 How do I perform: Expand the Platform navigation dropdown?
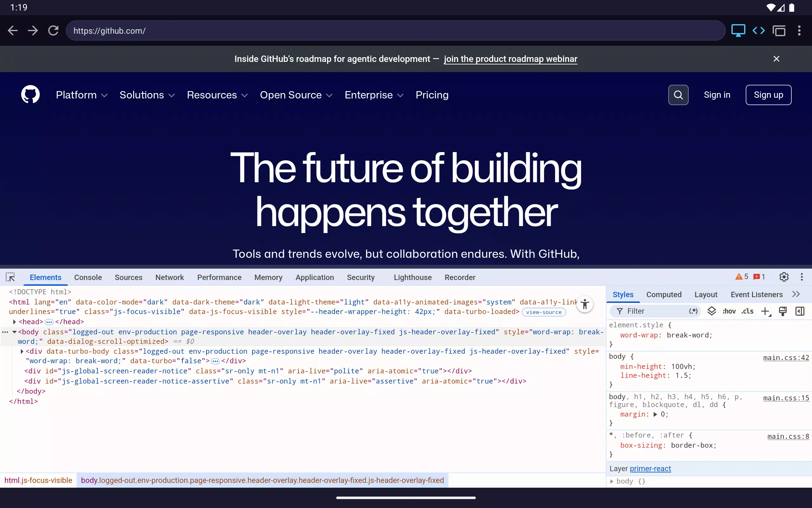tap(82, 95)
